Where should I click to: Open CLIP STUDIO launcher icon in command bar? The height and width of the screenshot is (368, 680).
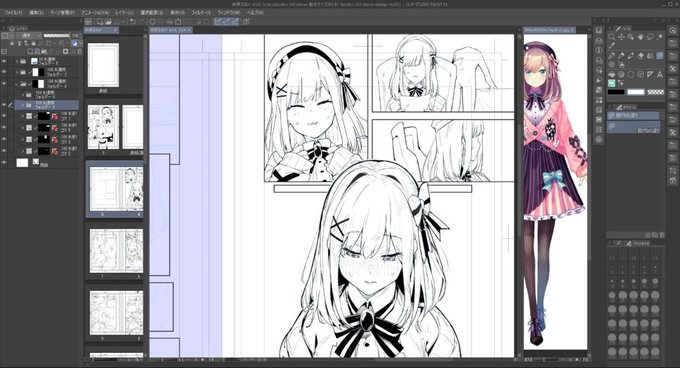(x=87, y=22)
